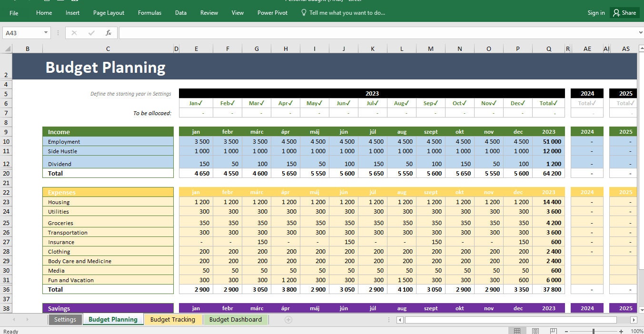Click the Insert Function (fx) icon
Viewport: 644px width, 334px height.
click(108, 33)
